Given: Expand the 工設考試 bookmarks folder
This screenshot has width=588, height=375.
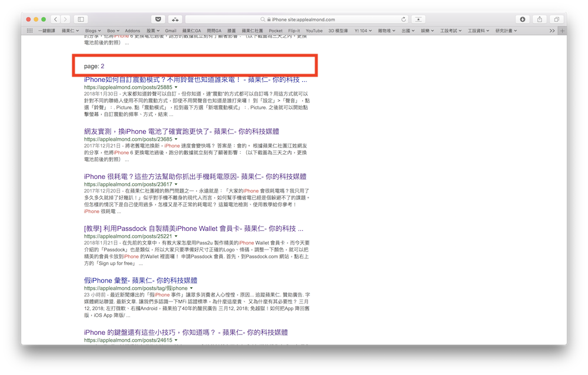Looking at the screenshot, I should 451,31.
